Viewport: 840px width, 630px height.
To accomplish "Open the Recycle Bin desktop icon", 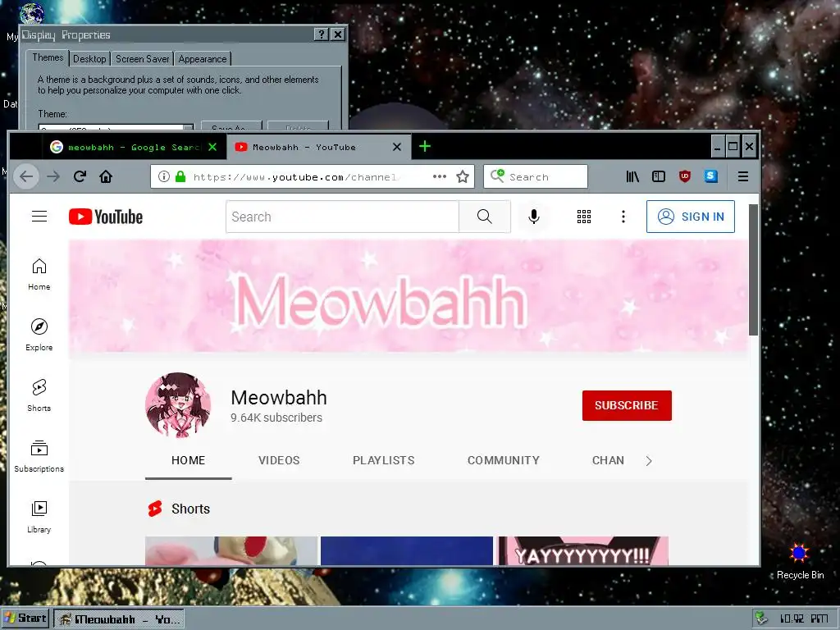I will point(800,561).
